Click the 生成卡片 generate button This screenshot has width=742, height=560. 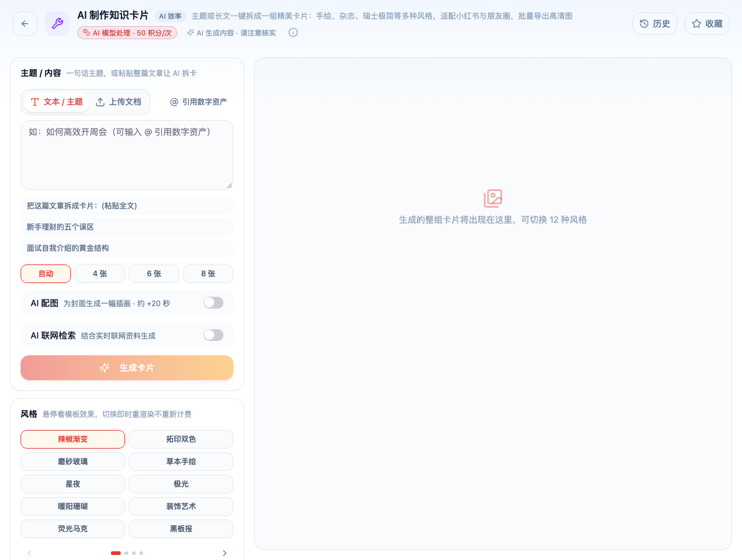pos(127,368)
